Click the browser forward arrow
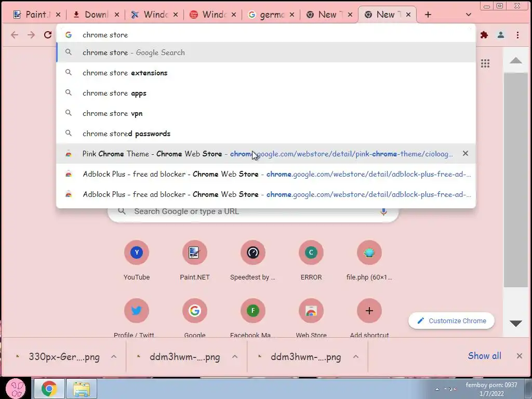The height and width of the screenshot is (399, 532). click(x=31, y=35)
